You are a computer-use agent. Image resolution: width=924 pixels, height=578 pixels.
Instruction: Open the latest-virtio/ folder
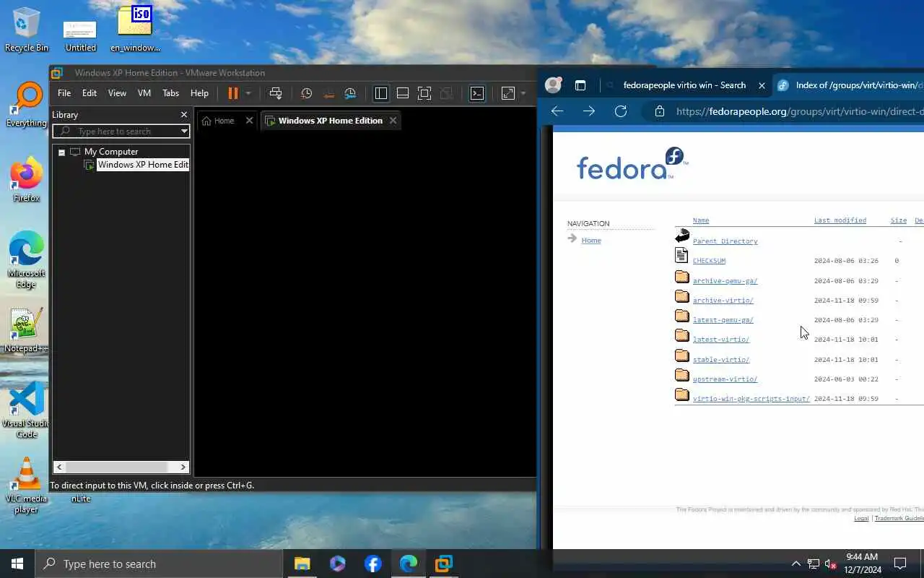click(x=720, y=340)
